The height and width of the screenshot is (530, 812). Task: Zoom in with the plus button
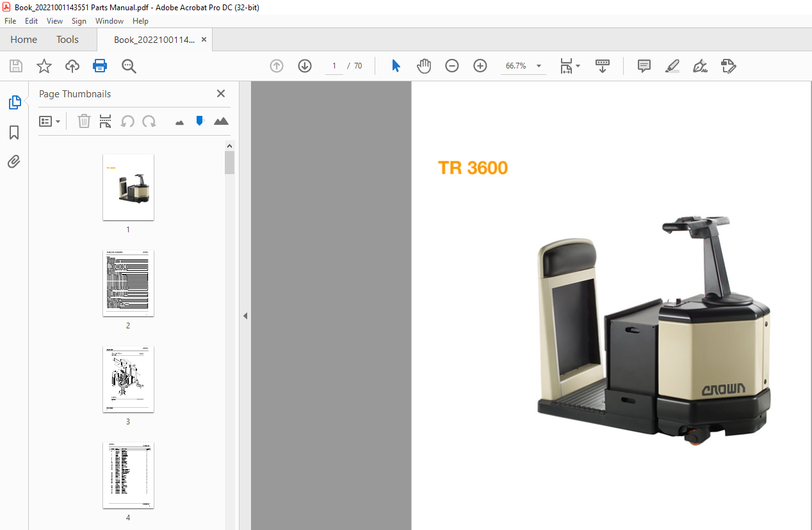[480, 66]
